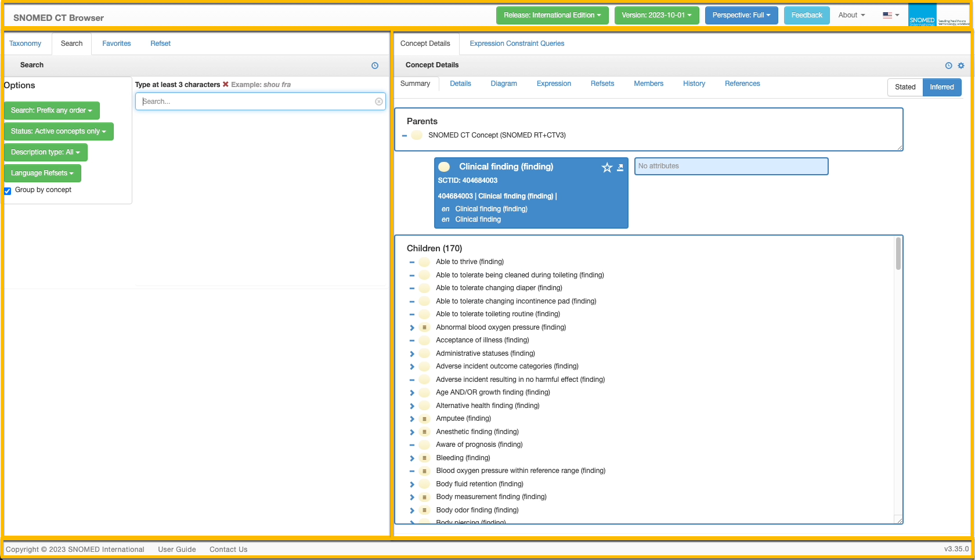Open the Contact Us link
This screenshot has width=975, height=560.
229,550
